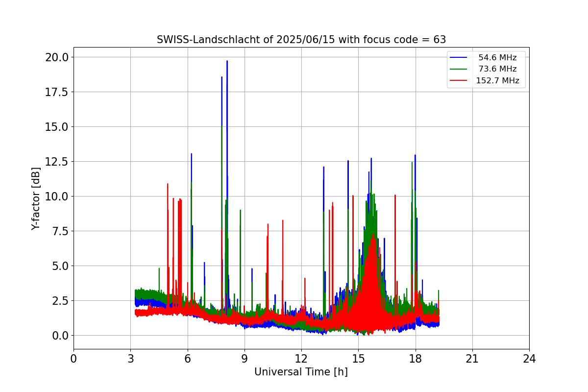Viewport: 588px width, 392px height.
Task: Click the plot title mentioning SWISS-Landschlacht
Action: [x=301, y=40]
